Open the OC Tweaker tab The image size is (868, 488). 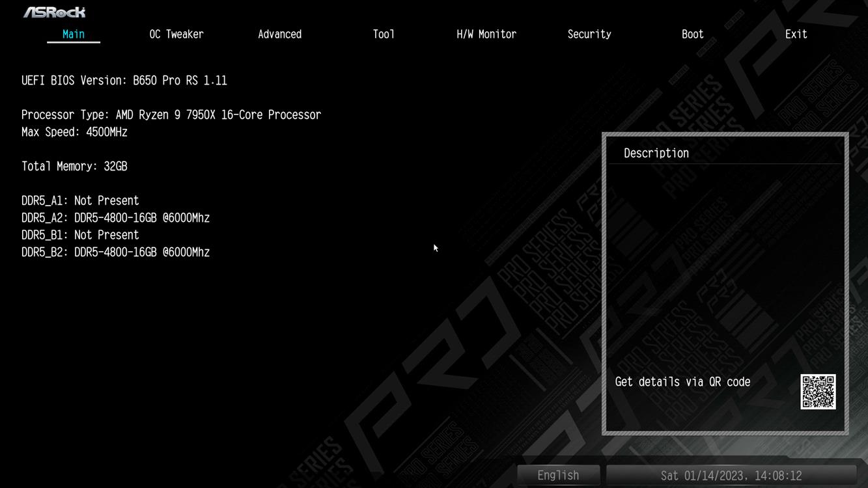176,34
